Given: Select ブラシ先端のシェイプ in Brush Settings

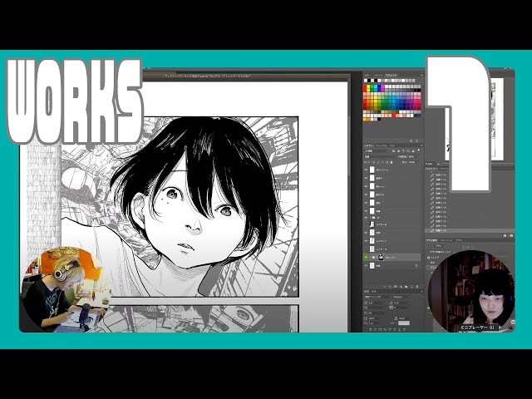Looking at the screenshot, I should (x=441, y=252).
